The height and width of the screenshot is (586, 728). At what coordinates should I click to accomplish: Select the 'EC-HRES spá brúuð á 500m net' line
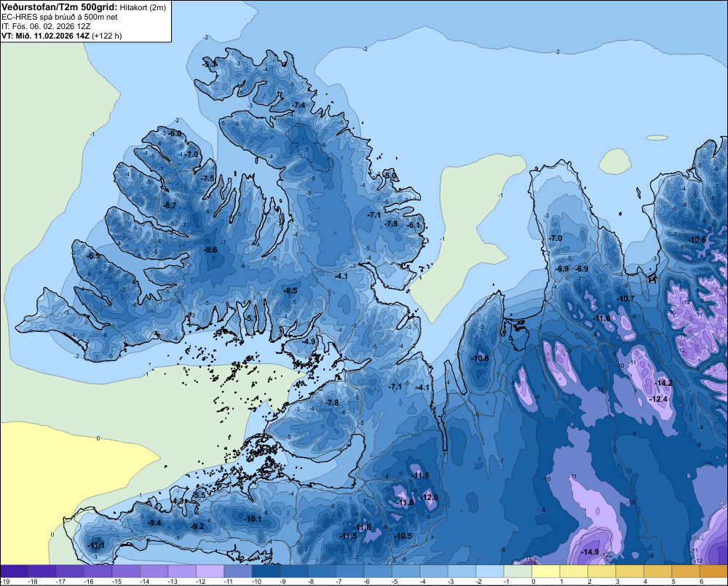(60, 17)
